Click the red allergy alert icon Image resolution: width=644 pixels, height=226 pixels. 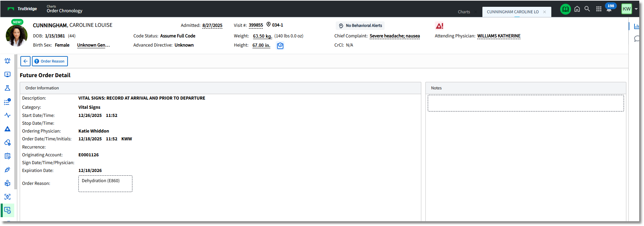(x=439, y=26)
